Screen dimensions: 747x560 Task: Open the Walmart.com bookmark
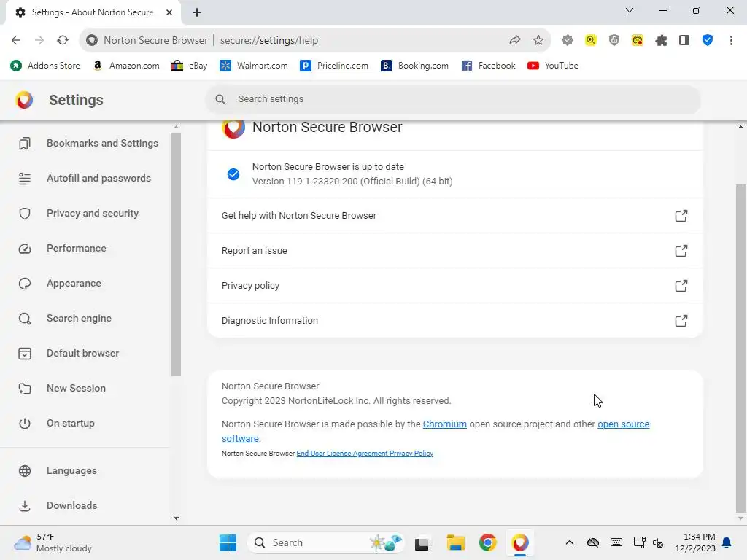253,66
